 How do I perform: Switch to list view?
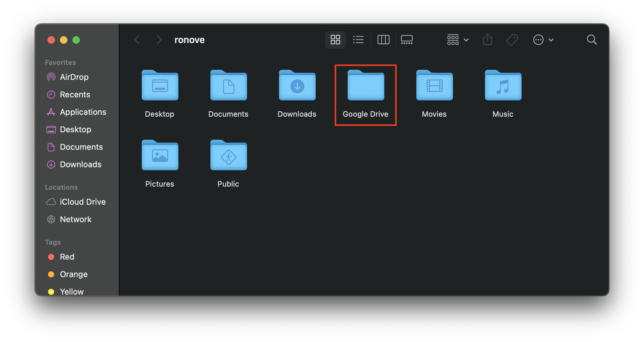click(x=358, y=40)
